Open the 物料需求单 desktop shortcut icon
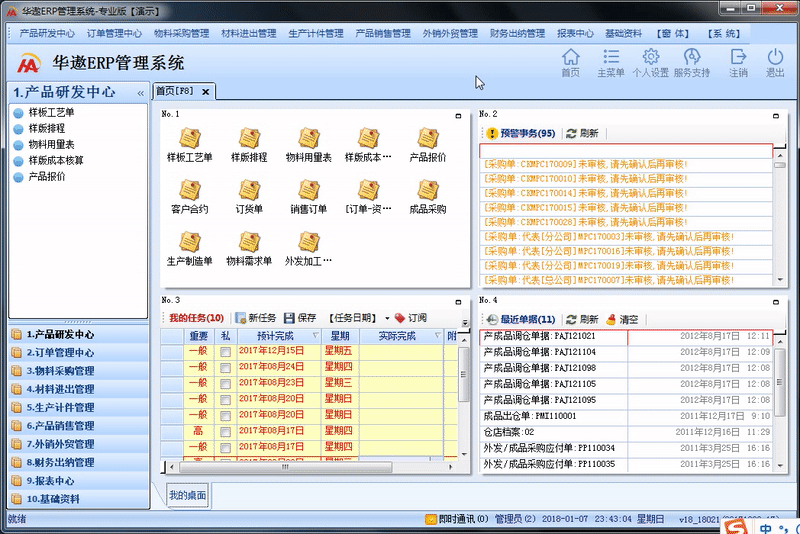The width and height of the screenshot is (800, 534). [249, 248]
